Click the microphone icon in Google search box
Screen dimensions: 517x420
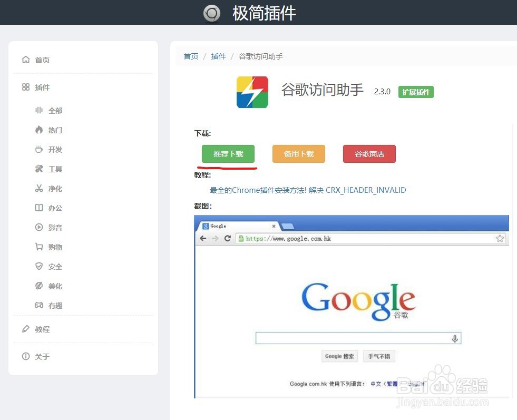[455, 338]
